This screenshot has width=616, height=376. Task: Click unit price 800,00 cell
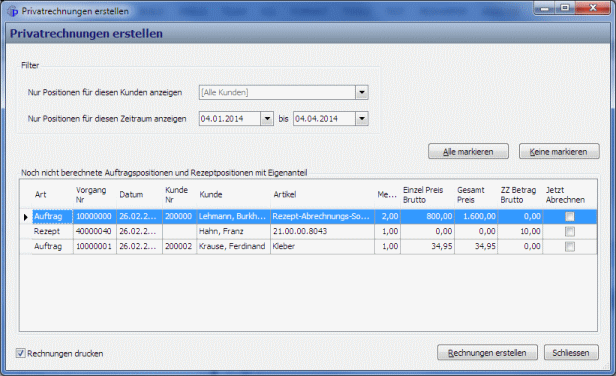click(x=427, y=216)
